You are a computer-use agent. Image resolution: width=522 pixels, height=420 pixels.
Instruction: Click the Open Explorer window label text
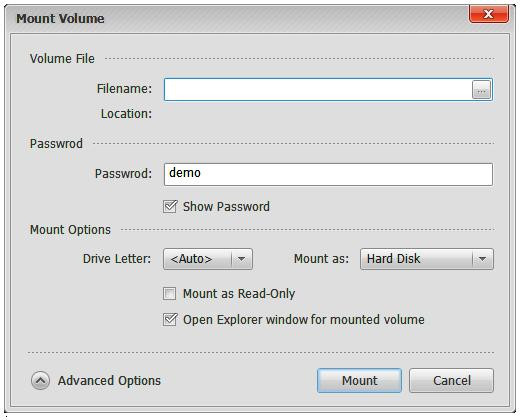coord(304,320)
